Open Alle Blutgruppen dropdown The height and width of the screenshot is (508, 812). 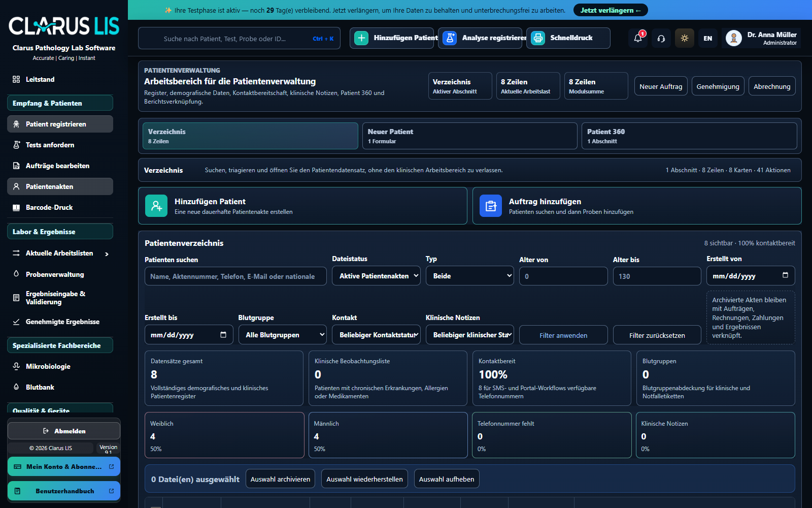tap(283, 335)
